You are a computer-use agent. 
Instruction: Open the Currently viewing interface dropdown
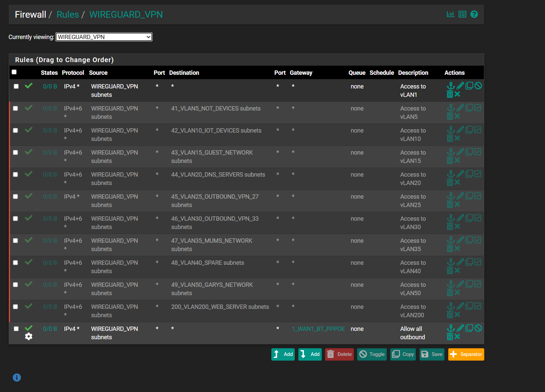(x=104, y=37)
